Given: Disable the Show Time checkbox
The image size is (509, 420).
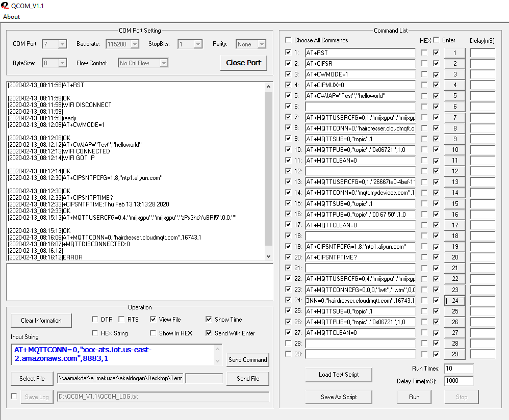Looking at the screenshot, I should 208,319.
